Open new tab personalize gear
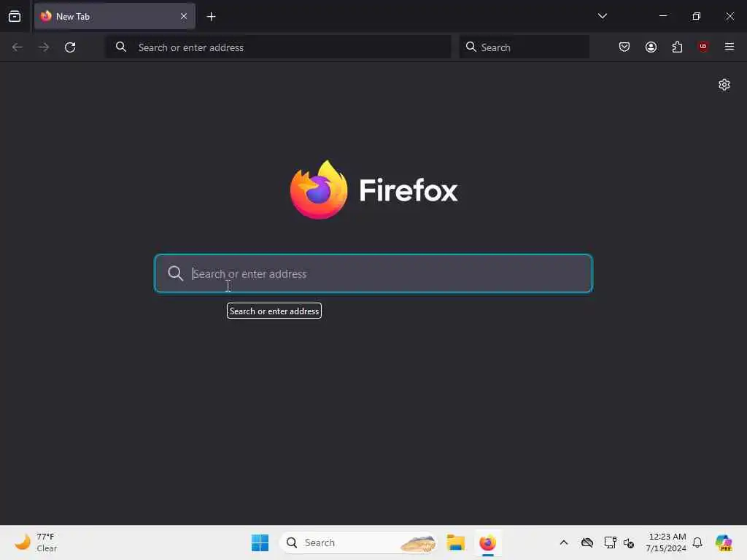Image resolution: width=747 pixels, height=560 pixels. click(x=724, y=85)
